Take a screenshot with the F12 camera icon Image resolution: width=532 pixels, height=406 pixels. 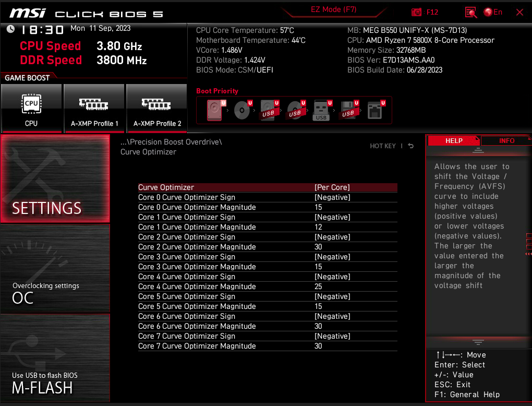pos(416,12)
